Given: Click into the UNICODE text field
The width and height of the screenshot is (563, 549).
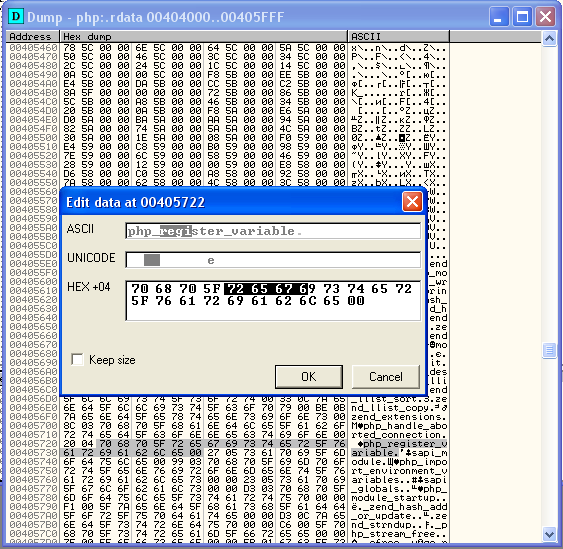Looking at the screenshot, I should [x=273, y=260].
